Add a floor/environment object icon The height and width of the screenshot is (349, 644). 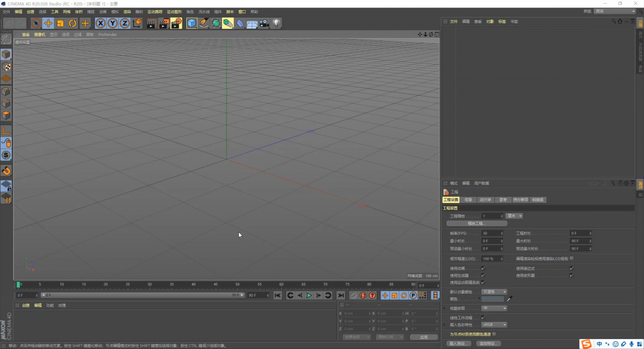point(252,23)
